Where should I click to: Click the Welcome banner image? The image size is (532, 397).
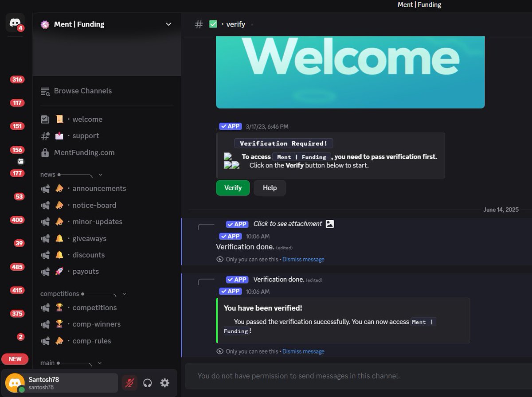pyautogui.click(x=350, y=72)
